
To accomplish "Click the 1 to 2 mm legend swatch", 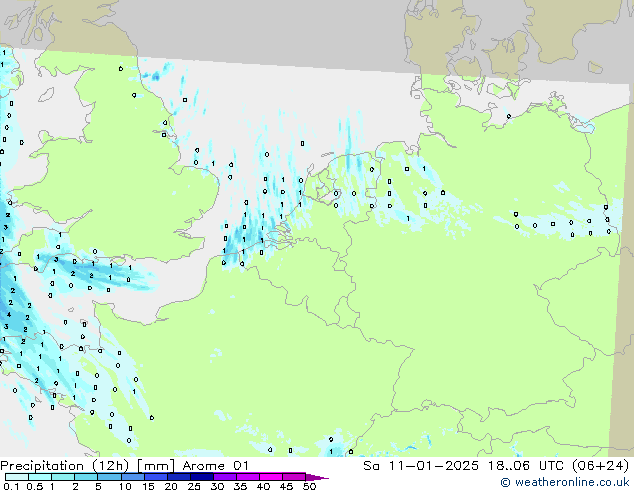I will point(63,477).
